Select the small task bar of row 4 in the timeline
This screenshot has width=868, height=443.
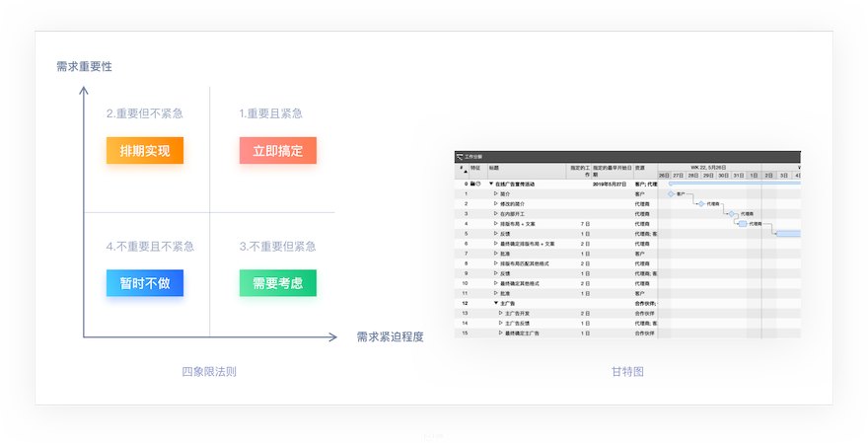(x=743, y=224)
